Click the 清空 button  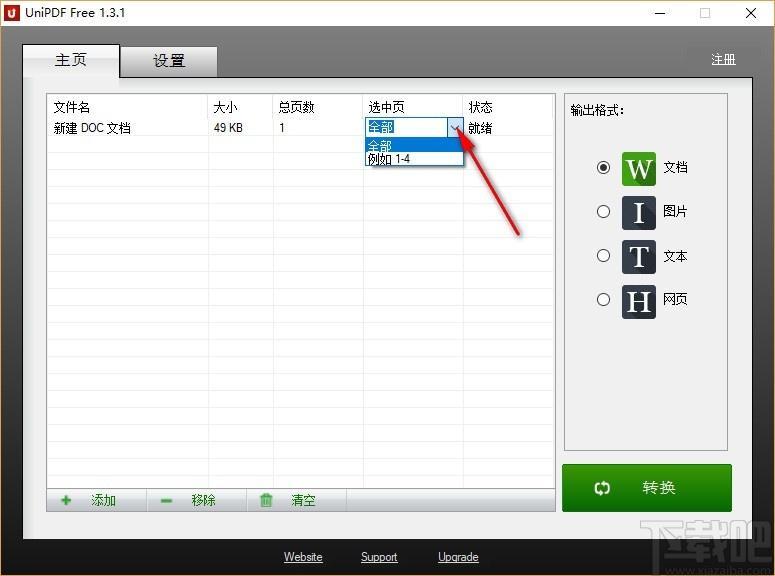pos(297,500)
